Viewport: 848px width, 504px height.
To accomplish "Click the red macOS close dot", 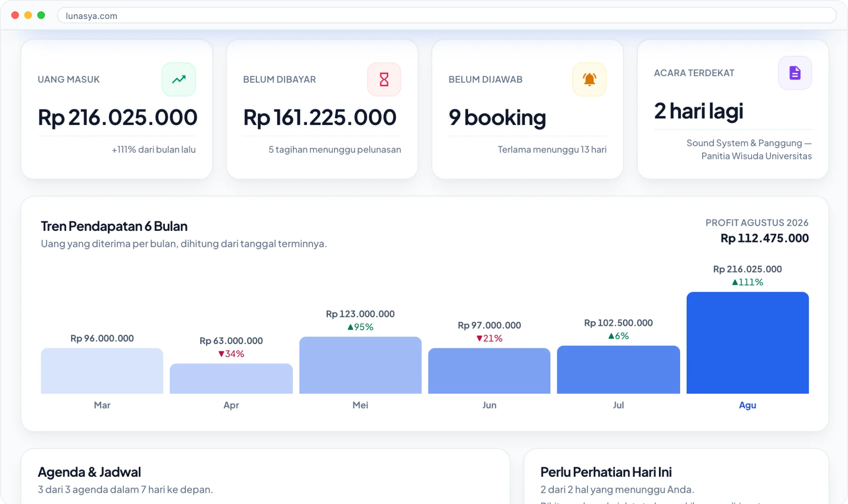I will pos(15,15).
